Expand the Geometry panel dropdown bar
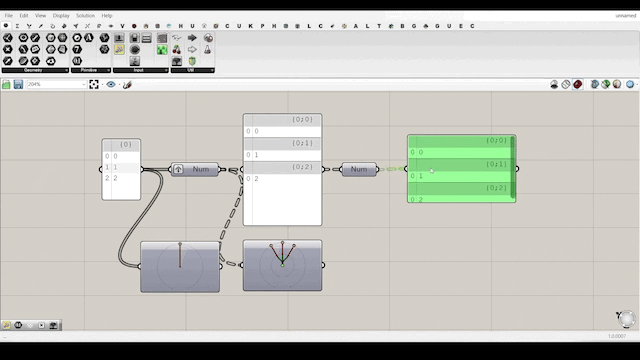The width and height of the screenshot is (640, 360). click(35, 70)
